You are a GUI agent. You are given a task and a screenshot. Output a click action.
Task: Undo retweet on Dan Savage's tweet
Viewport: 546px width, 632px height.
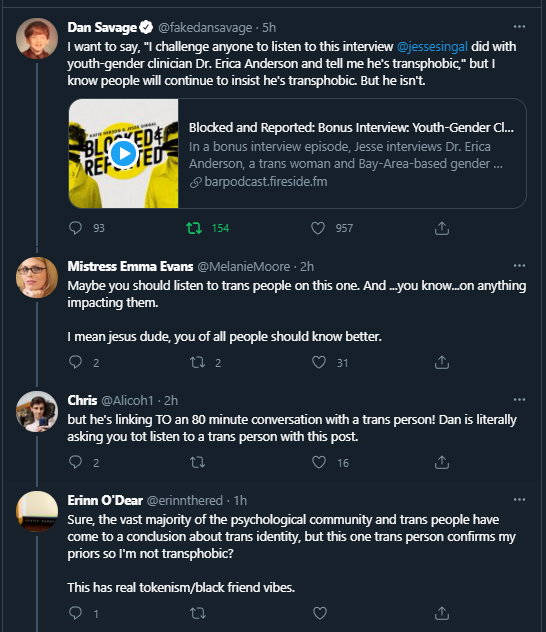pos(194,228)
